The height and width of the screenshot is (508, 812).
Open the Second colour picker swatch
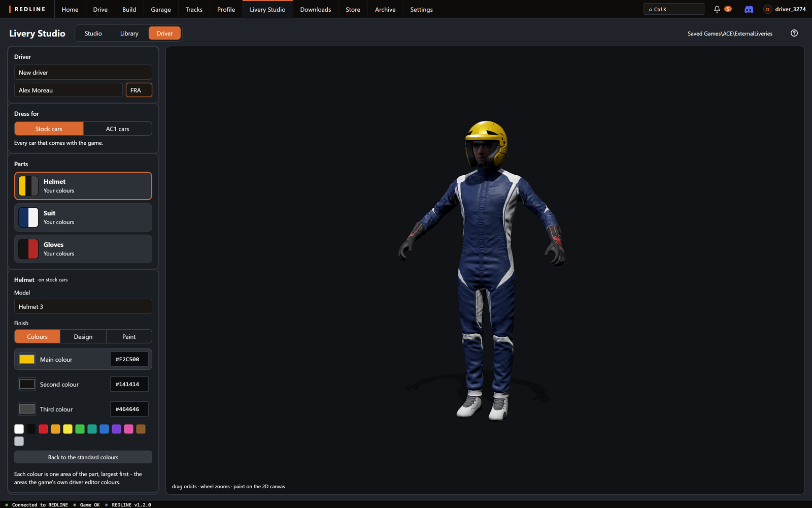(27, 384)
